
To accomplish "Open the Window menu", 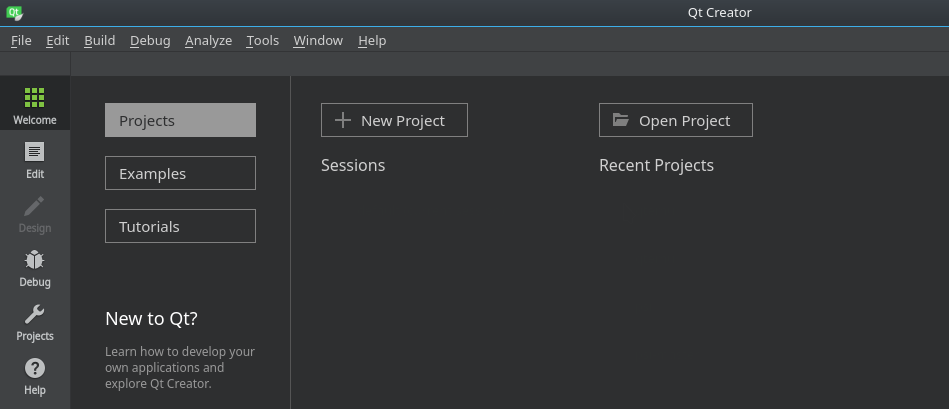I will pos(318,41).
